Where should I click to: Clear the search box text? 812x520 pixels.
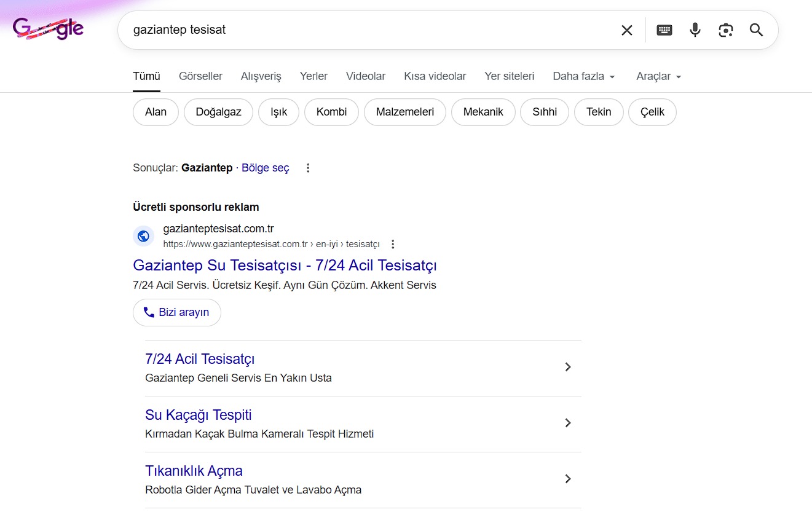(x=626, y=30)
